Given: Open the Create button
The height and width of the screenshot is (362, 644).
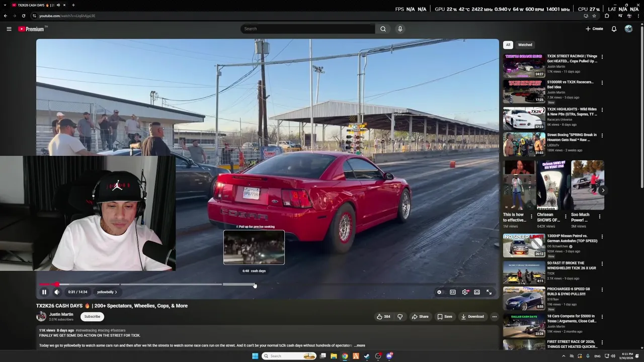Looking at the screenshot, I should 594,29.
